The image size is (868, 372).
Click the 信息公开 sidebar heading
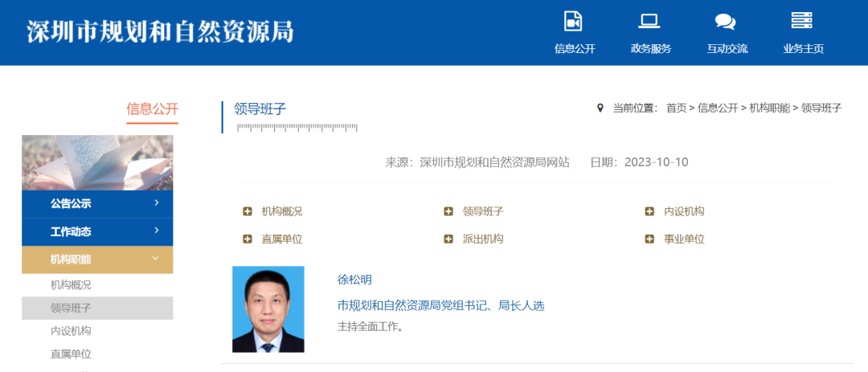click(152, 108)
